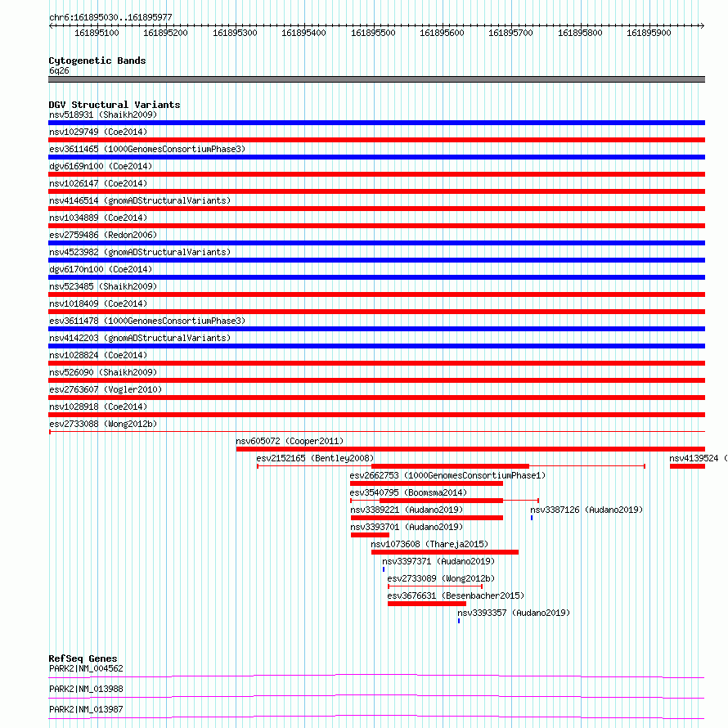The width and height of the screenshot is (728, 728).
Task: Select the gray 6q26 cytogenetic band bar
Action: (376, 79)
